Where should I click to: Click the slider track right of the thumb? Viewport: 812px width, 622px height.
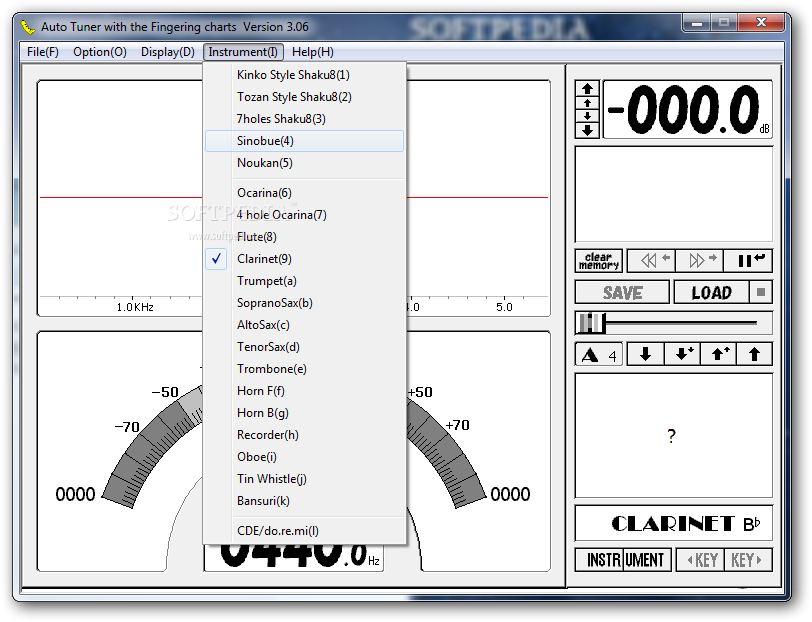tap(681, 323)
